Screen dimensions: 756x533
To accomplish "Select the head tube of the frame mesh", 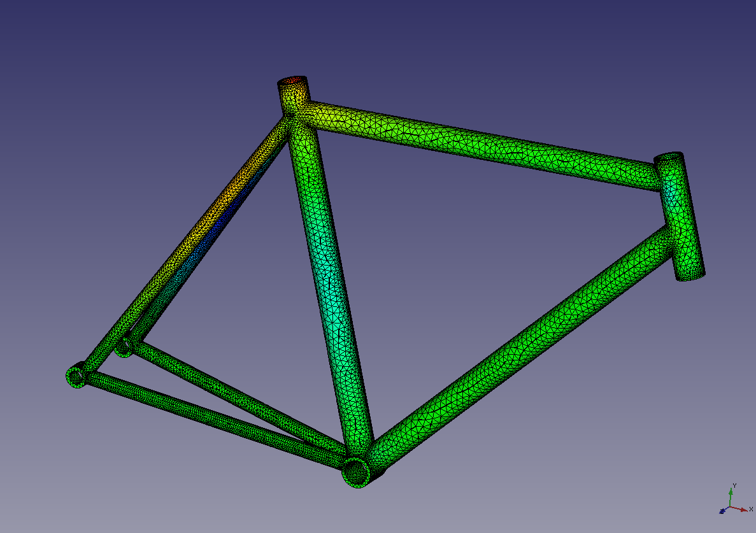I will 680,217.
